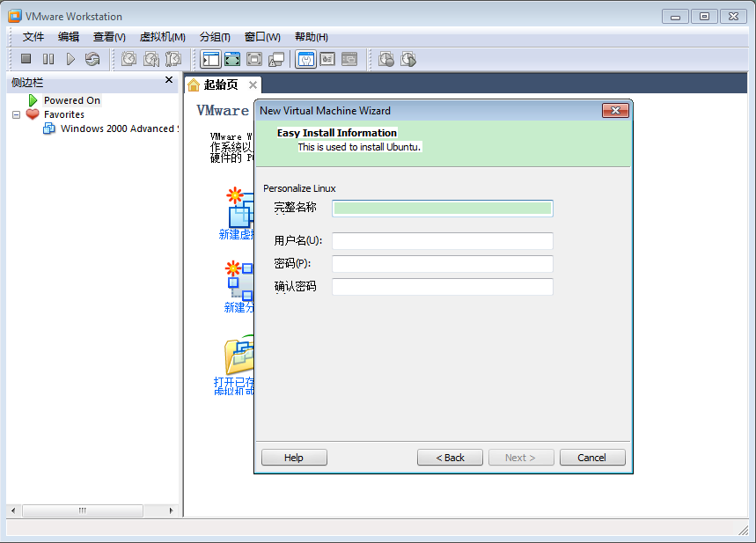Image resolution: width=756 pixels, height=543 pixels.
Task: Click the Revert to snapshot icon
Action: click(x=150, y=59)
